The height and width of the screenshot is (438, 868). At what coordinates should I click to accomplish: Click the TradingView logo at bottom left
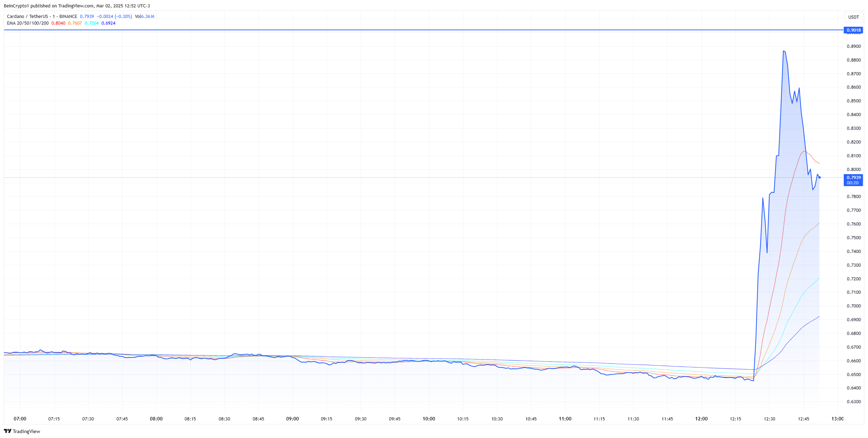pos(22,431)
